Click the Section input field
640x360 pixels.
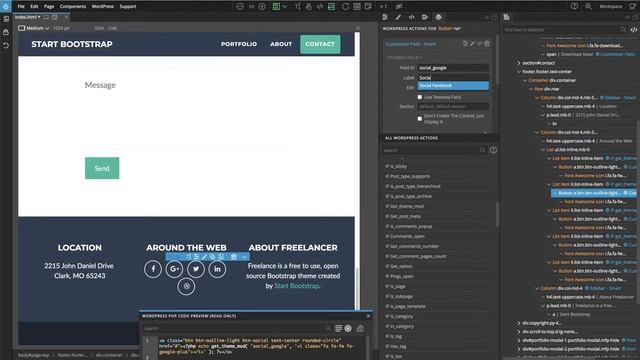453,107
